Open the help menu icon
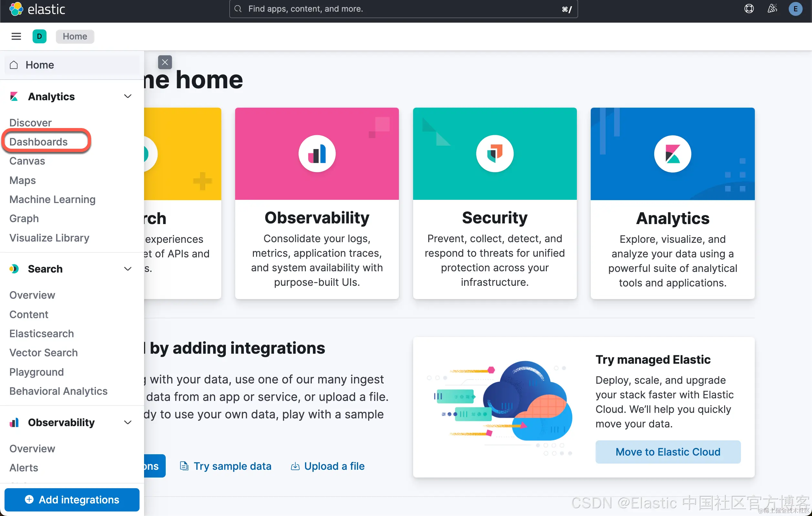The height and width of the screenshot is (516, 812). 749,9
